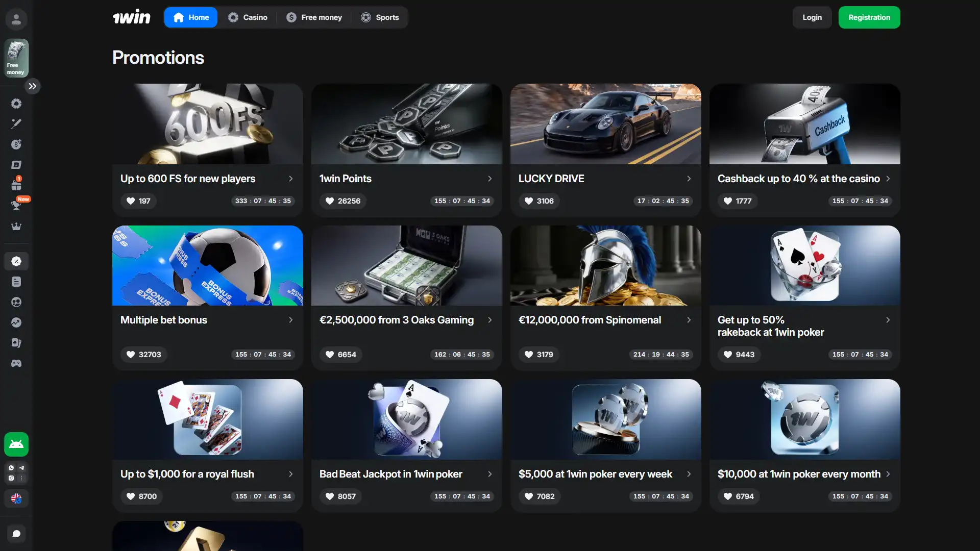Screen dimensions: 980x551
Task: Open the trending chart sidebar icon
Action: [16, 322]
